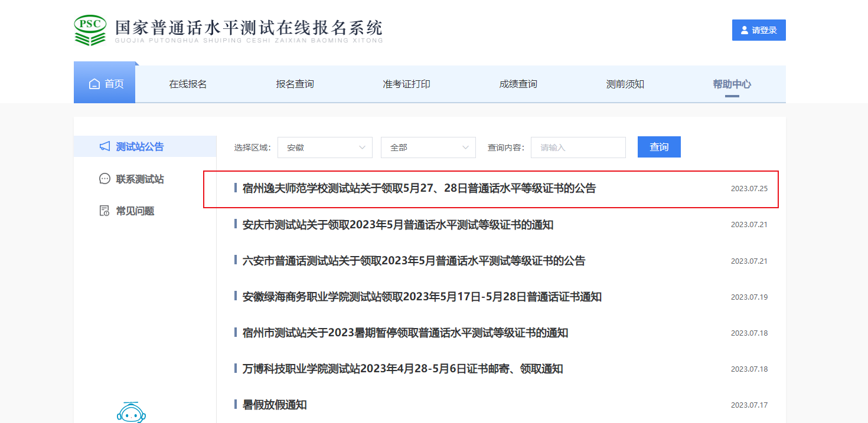
Task: Click the user icon in login button
Action: (744, 30)
